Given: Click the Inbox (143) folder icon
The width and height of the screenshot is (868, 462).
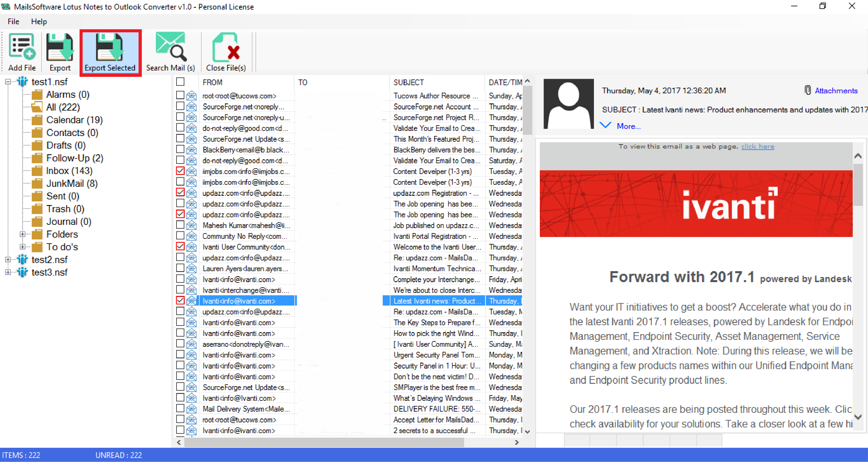Looking at the screenshot, I should click(x=37, y=171).
